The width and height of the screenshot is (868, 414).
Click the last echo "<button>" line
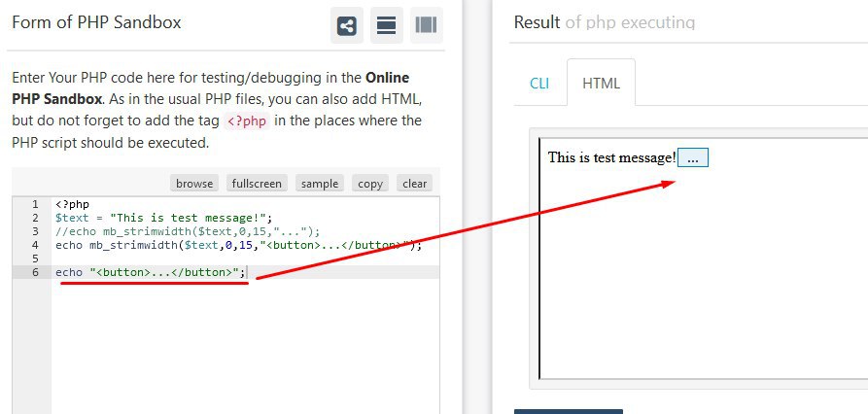(150, 272)
